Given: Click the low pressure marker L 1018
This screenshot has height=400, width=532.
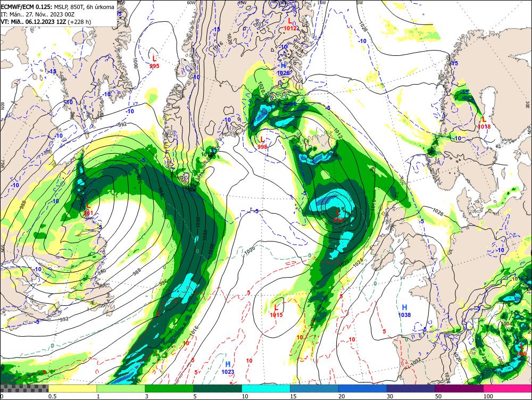Looking at the screenshot, I should tap(484, 123).
